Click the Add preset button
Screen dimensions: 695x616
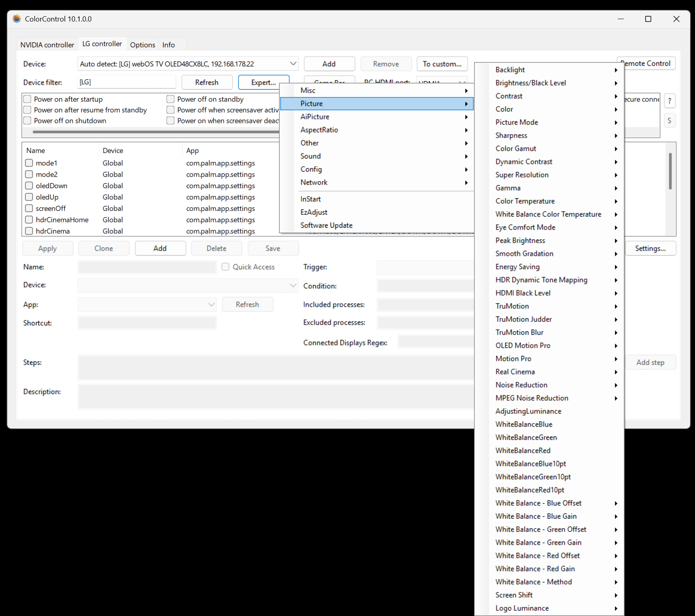tap(160, 248)
